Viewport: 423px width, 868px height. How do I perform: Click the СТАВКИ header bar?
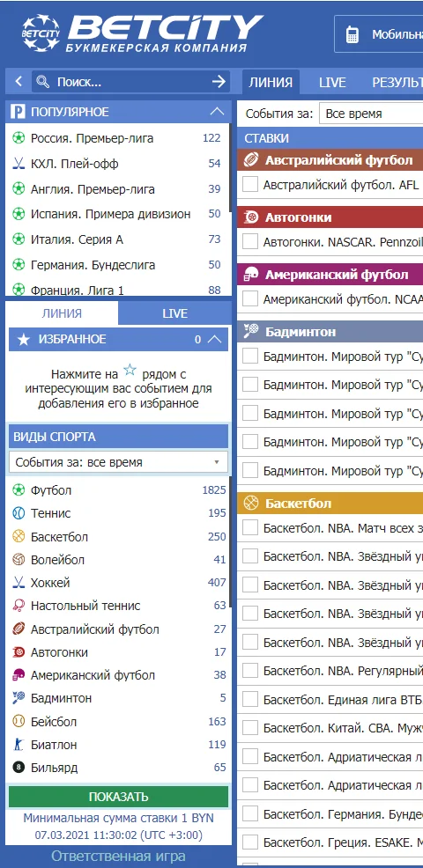click(330, 138)
